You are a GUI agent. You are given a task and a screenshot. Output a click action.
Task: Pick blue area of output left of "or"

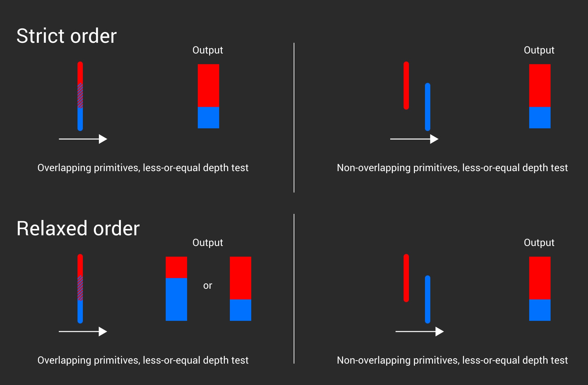pos(176,299)
